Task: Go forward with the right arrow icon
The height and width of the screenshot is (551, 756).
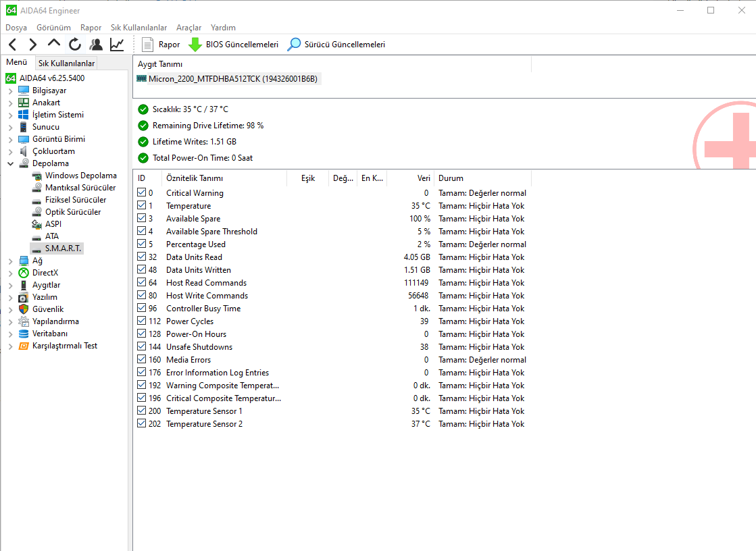Action: (33, 45)
